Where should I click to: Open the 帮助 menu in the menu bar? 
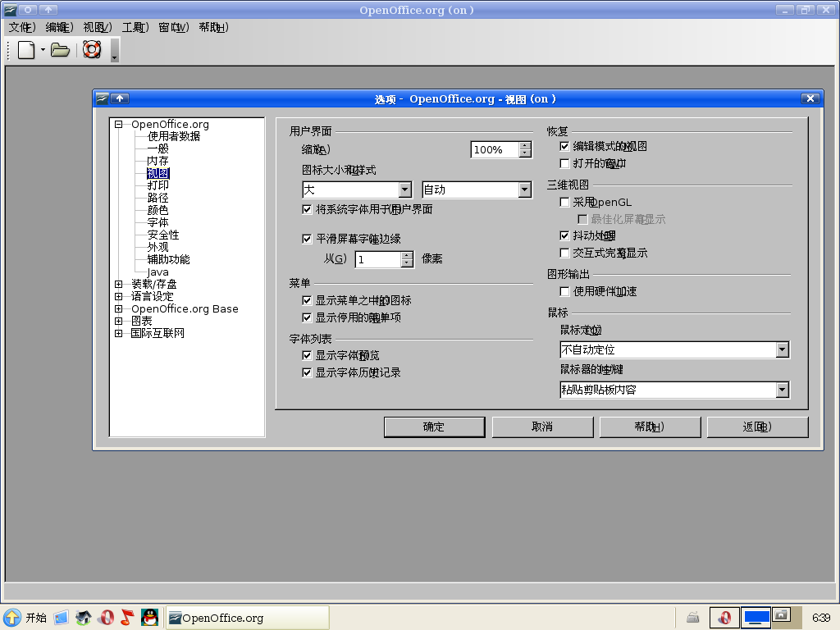(213, 27)
